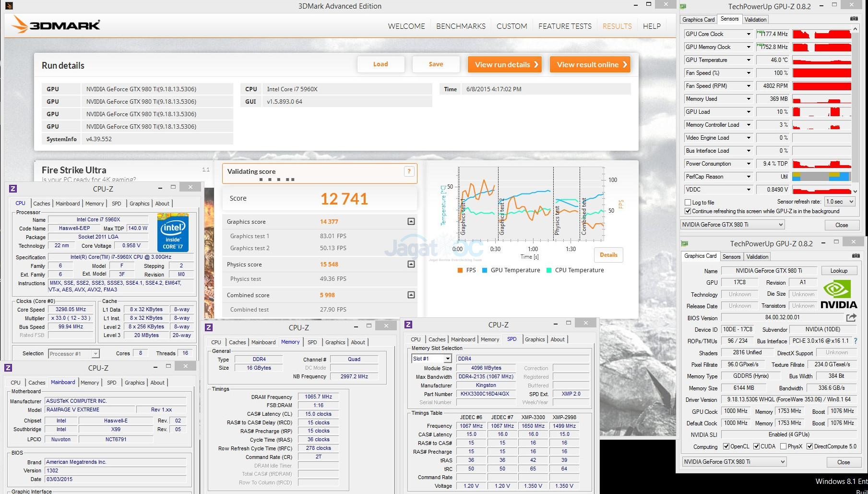Click the Bus Interface question mark icon

pos(855,341)
